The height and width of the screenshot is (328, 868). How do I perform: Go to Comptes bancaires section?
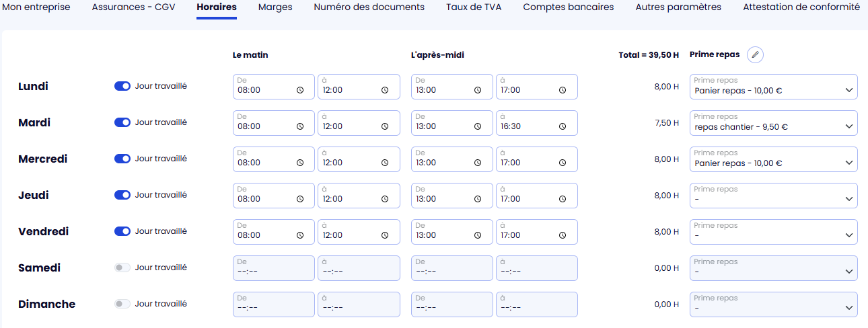click(569, 7)
